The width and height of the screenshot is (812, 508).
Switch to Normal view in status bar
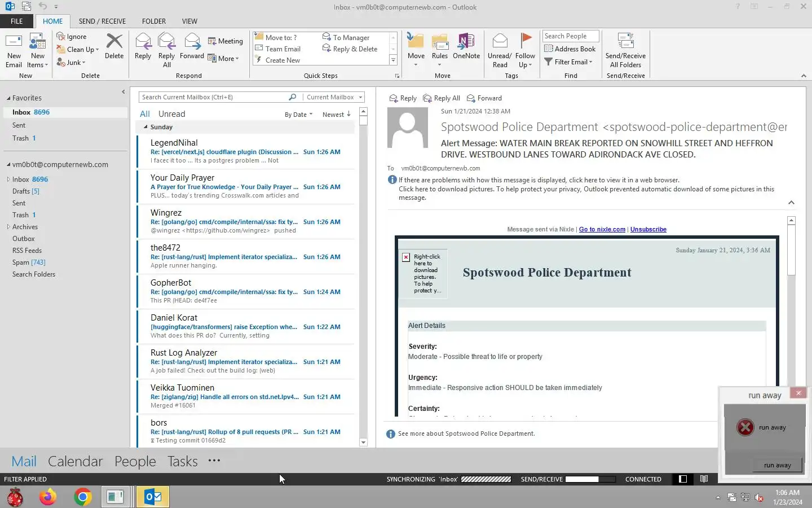(683, 479)
